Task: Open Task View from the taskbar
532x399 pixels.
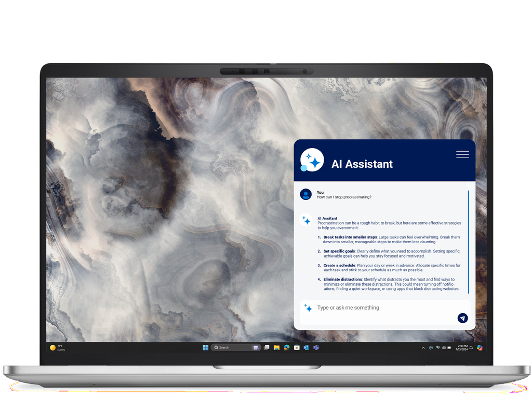Action: click(x=267, y=348)
